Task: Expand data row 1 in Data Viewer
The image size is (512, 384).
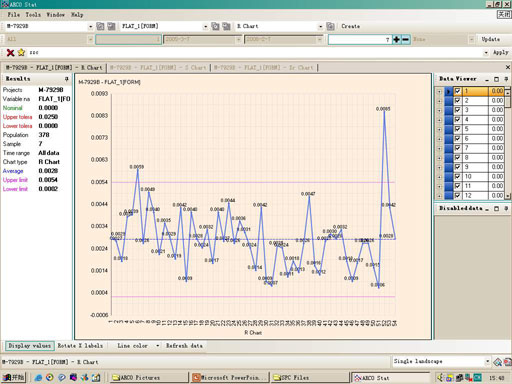Action: [439, 91]
